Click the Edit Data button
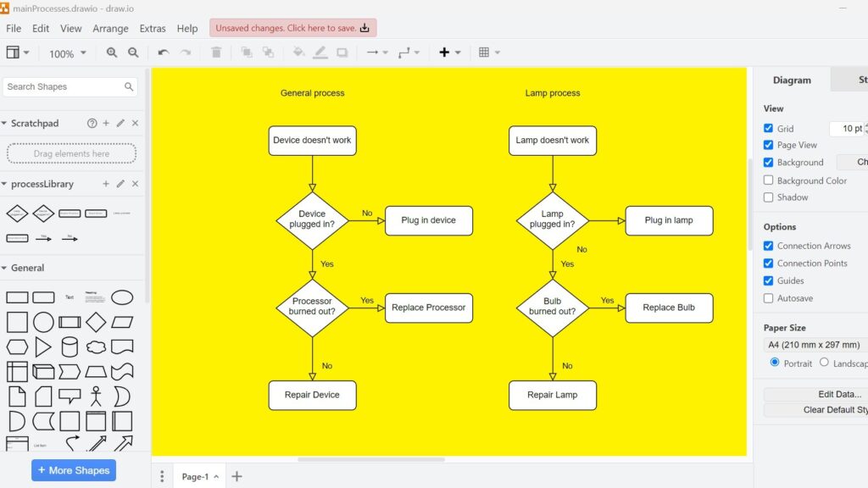 pyautogui.click(x=840, y=394)
